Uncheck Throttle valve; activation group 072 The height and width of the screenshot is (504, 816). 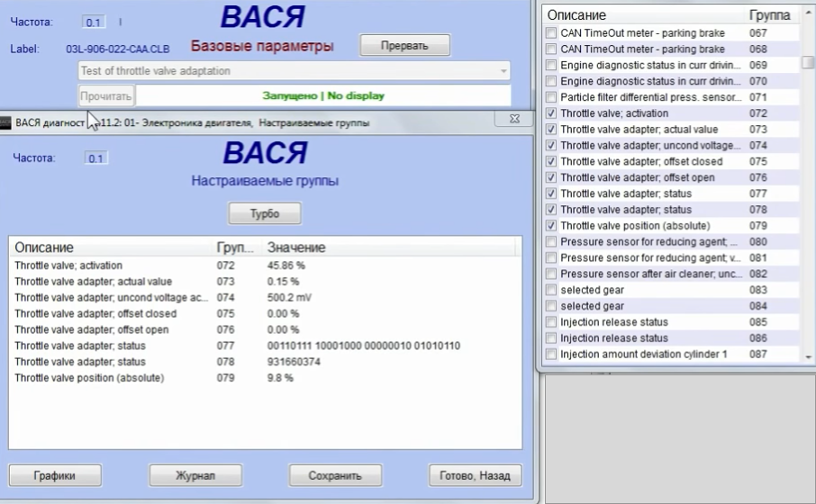coord(551,113)
